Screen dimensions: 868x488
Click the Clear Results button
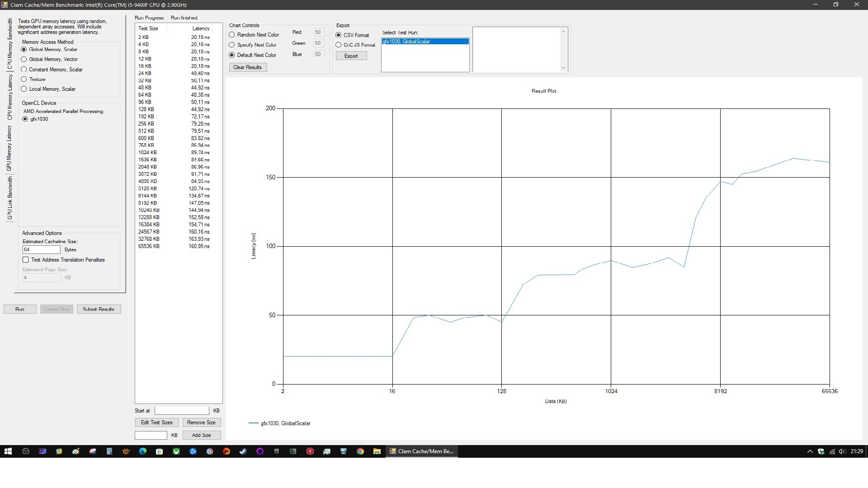coord(247,67)
